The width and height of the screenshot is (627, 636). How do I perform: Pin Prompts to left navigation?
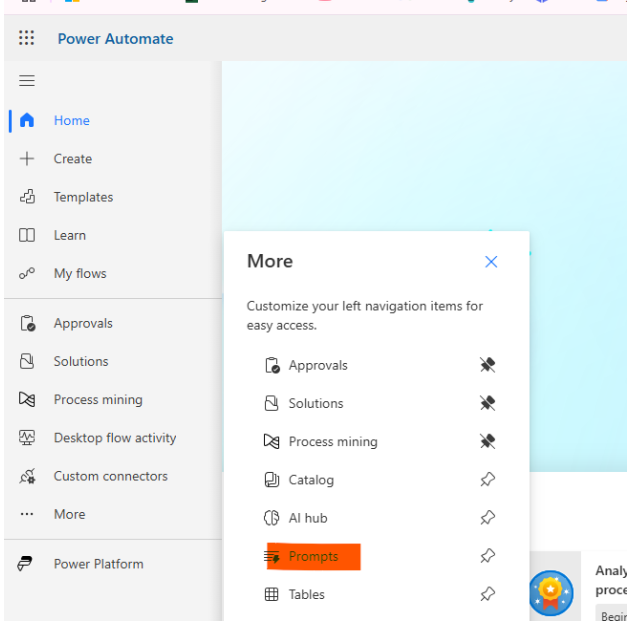click(487, 556)
